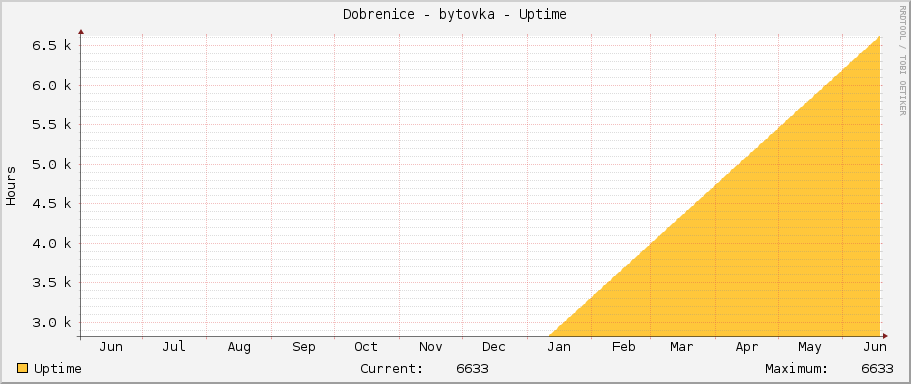Click the '6.5 k' axis value
911x384 pixels.
tap(51, 45)
